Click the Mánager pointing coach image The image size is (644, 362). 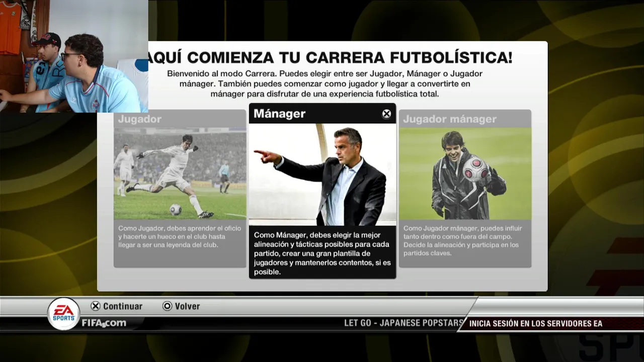click(x=323, y=174)
